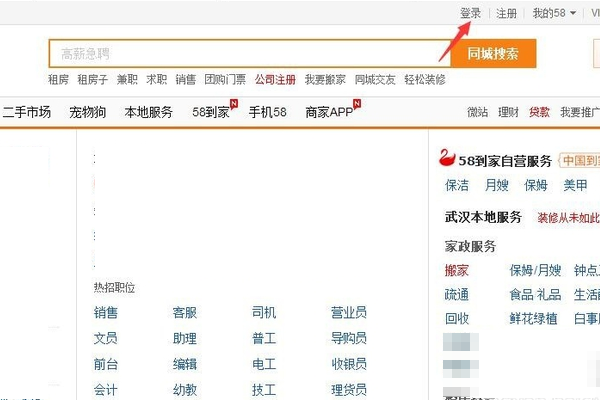Click the red swan 58到家 logo icon
The width and height of the screenshot is (600, 400).
tap(447, 158)
